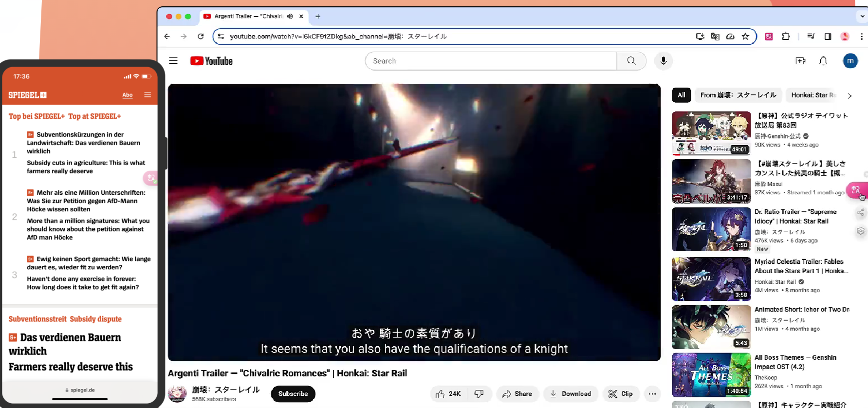Screen dimensions: 868x408
Task: Click the voice search microphone icon
Action: pos(663,61)
